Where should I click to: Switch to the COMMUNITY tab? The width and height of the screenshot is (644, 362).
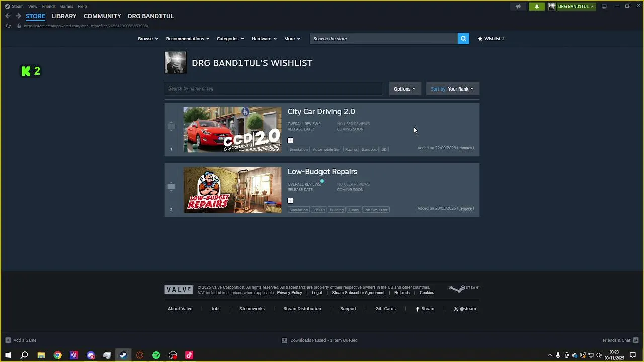coord(102,16)
